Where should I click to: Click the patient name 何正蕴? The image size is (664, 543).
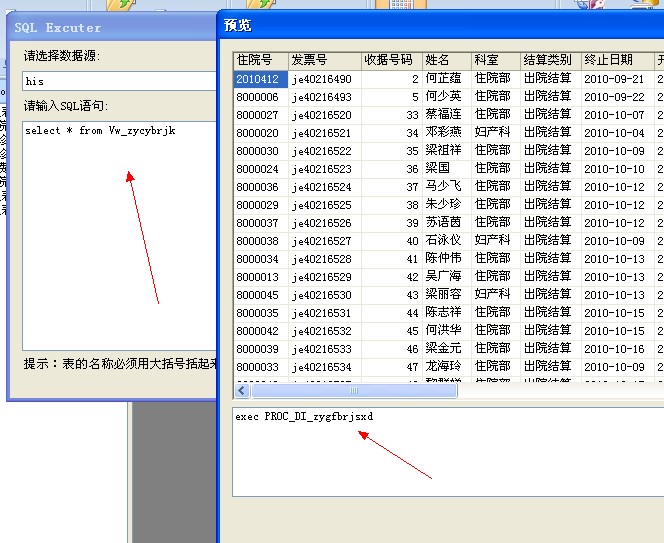[x=443, y=79]
